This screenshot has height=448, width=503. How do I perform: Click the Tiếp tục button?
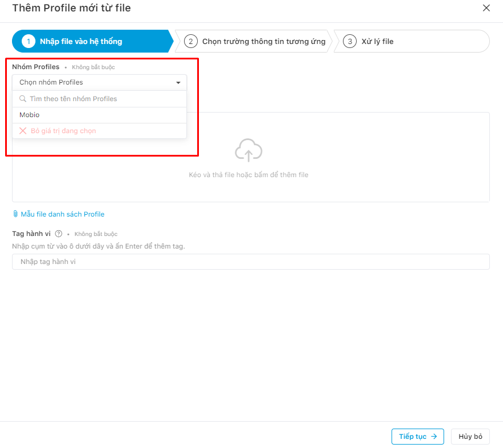(x=418, y=437)
